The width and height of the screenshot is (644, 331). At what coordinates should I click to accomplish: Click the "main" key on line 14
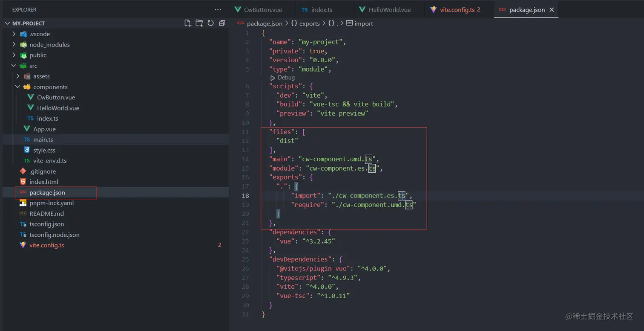coord(279,159)
